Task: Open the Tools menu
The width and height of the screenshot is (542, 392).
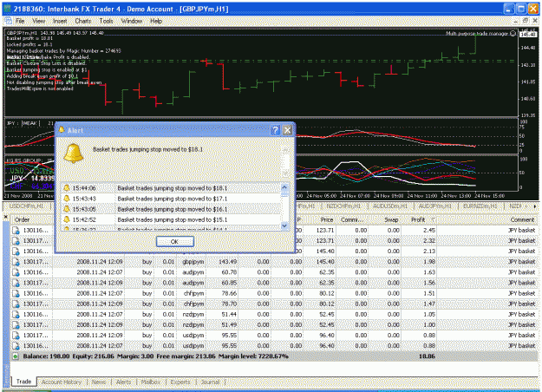Action: coord(106,21)
